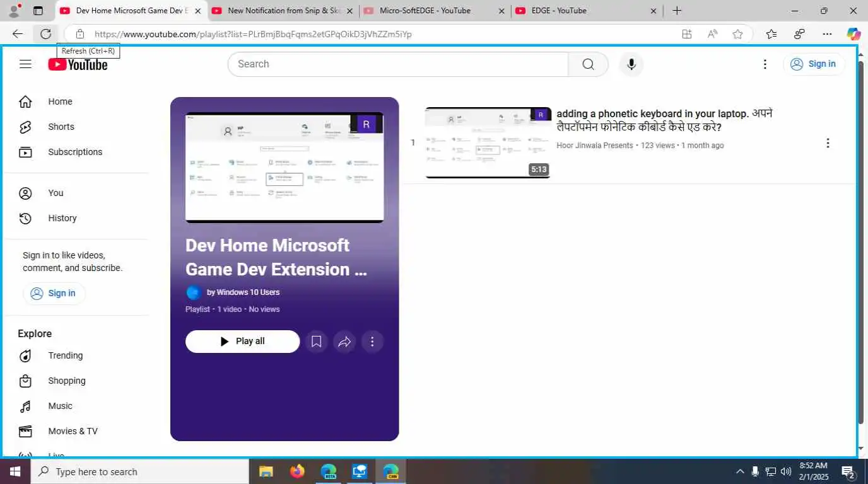868x484 pixels.
Task: Switch to Micro-SoftEDGE - YouTube tab
Action: click(x=425, y=11)
